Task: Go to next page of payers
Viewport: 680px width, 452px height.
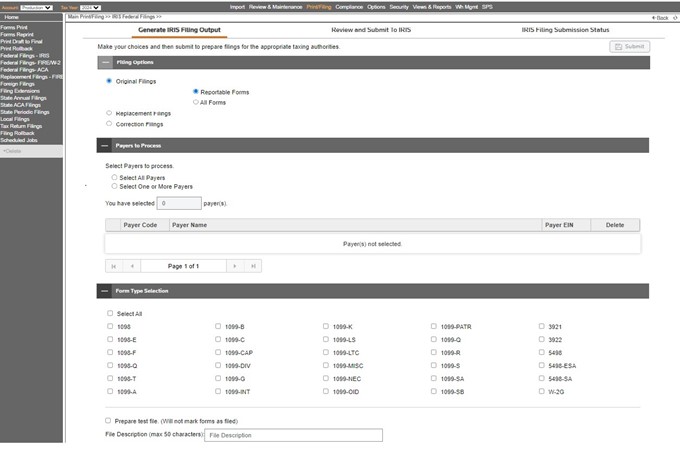Action: pos(234,266)
